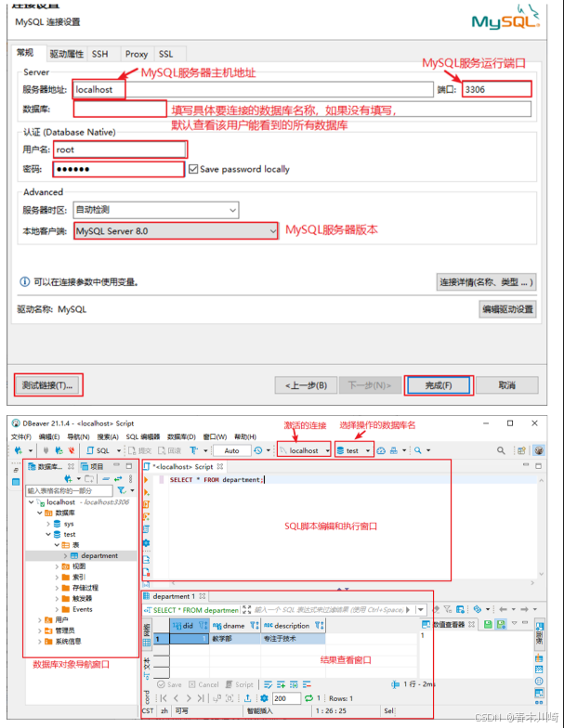This screenshot has width=564, height=728.
Task: Switch to the SSH tab
Action: click(100, 54)
